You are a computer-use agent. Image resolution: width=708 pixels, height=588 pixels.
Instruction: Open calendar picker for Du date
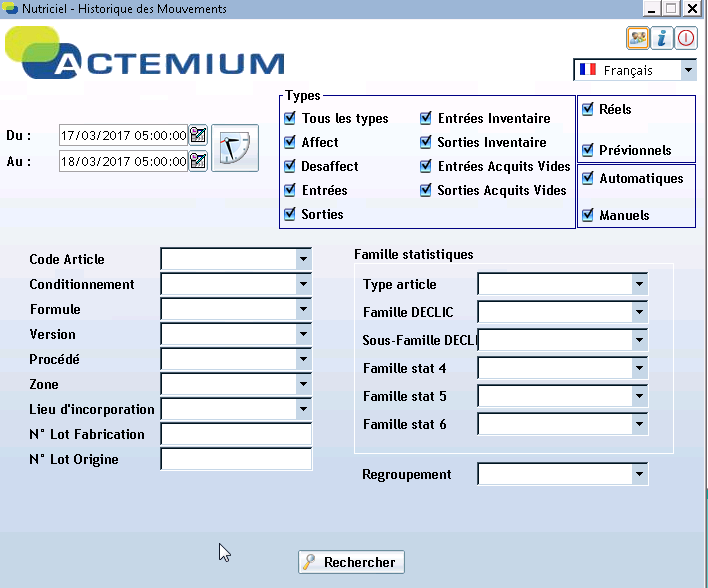[x=198, y=135]
